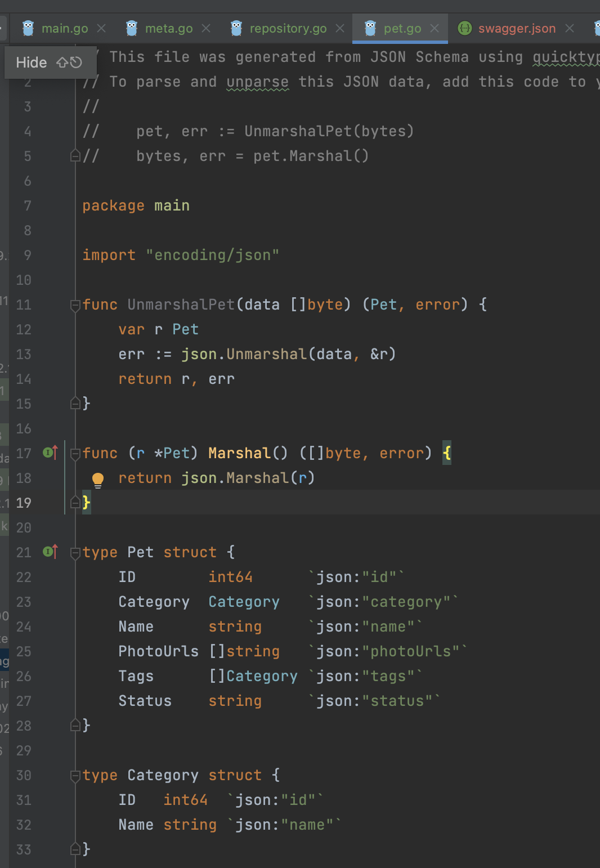Collapse the Category struct block
This screenshot has width=600, height=868.
(x=75, y=776)
